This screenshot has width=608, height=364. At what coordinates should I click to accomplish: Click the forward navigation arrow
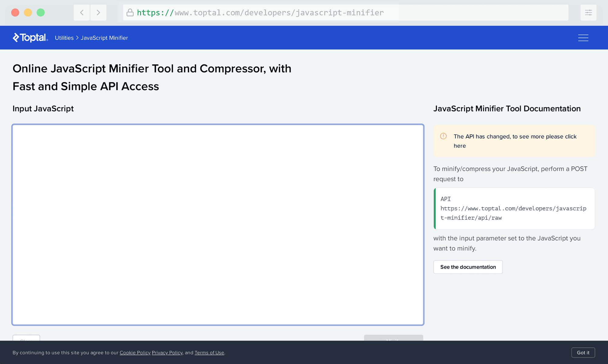coord(98,12)
